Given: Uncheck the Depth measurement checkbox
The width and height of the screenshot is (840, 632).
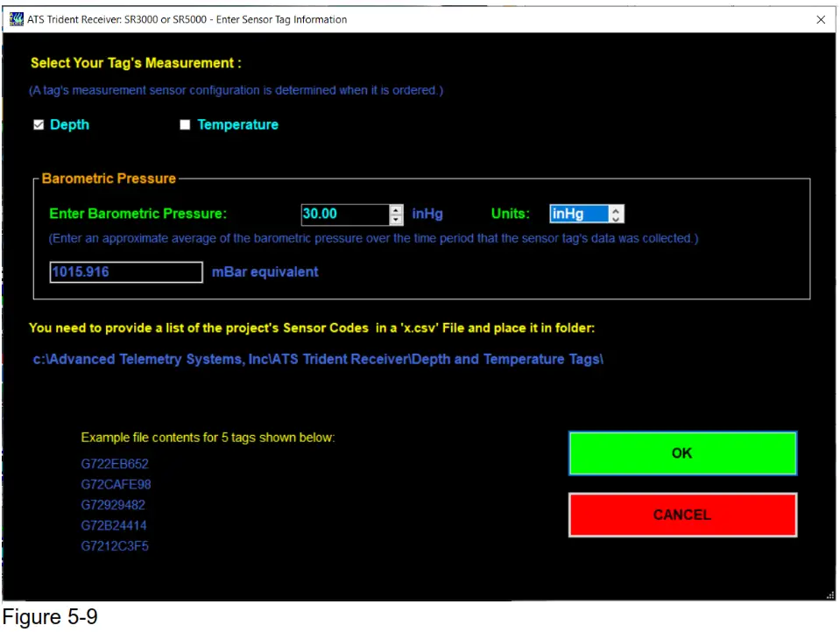Looking at the screenshot, I should coord(39,124).
